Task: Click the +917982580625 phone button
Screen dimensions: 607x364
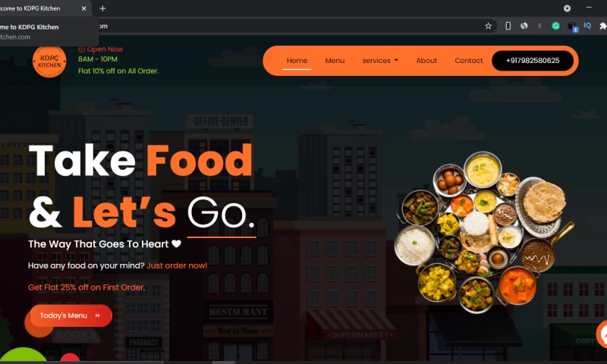Action: (533, 61)
